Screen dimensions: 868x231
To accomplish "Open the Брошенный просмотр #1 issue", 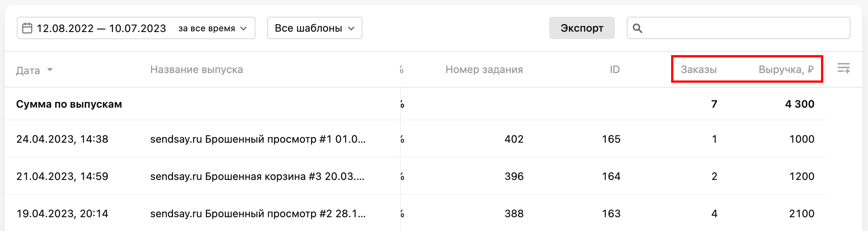I will point(258,139).
